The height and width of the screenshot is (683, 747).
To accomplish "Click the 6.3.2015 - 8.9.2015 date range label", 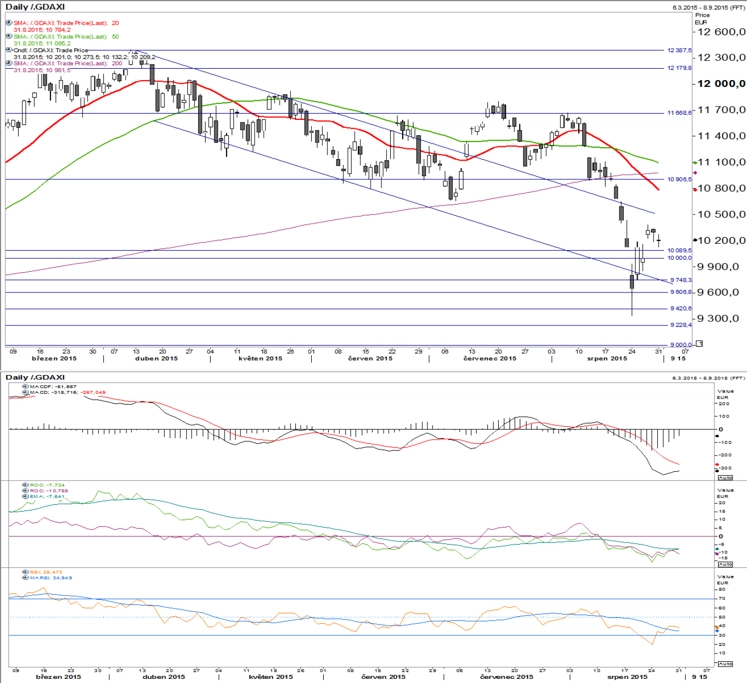I will click(x=708, y=8).
